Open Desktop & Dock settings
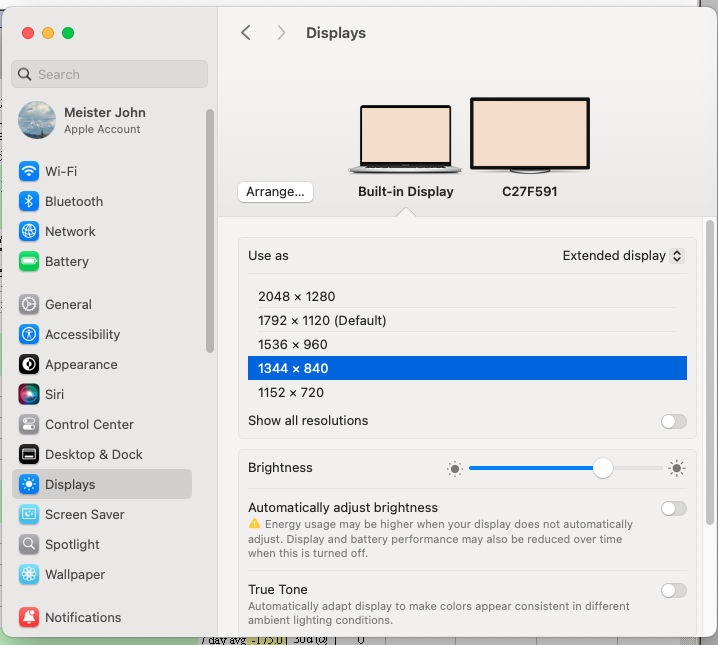The image size is (718, 645). click(93, 454)
